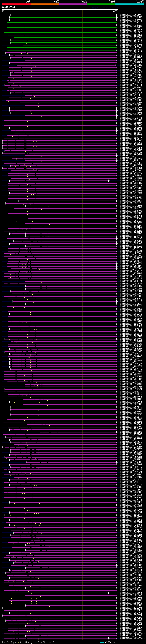This screenshot has height=644, width=146.
Task: Select label UniRef100_Q1ENX0
Action: pyautogui.click(x=131, y=193)
